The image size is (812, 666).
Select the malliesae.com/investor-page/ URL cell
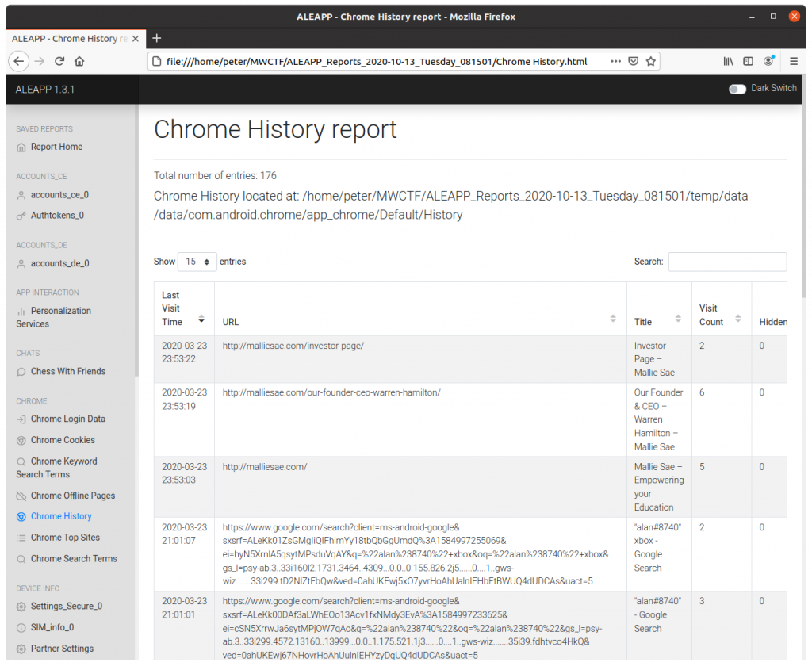tap(420, 359)
